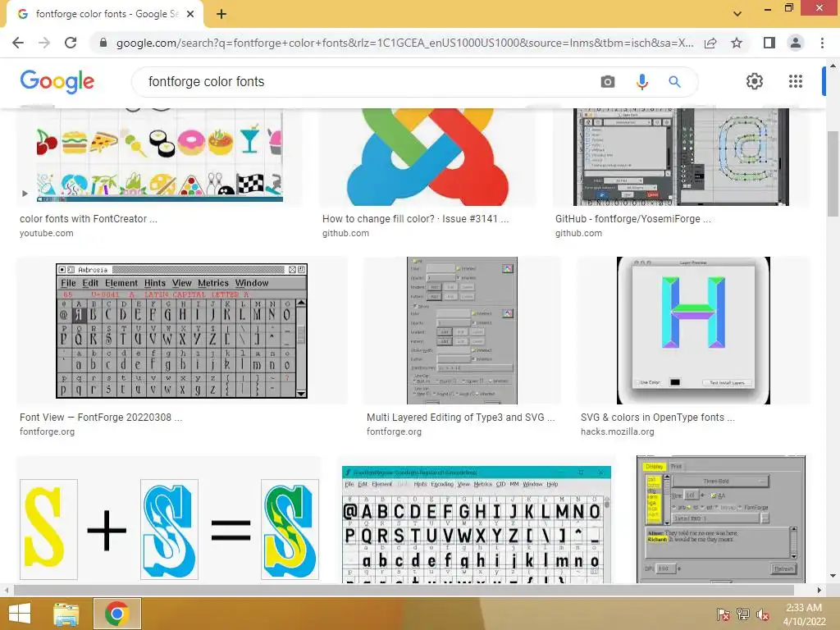840x630 pixels.
Task: Open the Joomla logo fill color thumbnail
Action: tap(427, 157)
